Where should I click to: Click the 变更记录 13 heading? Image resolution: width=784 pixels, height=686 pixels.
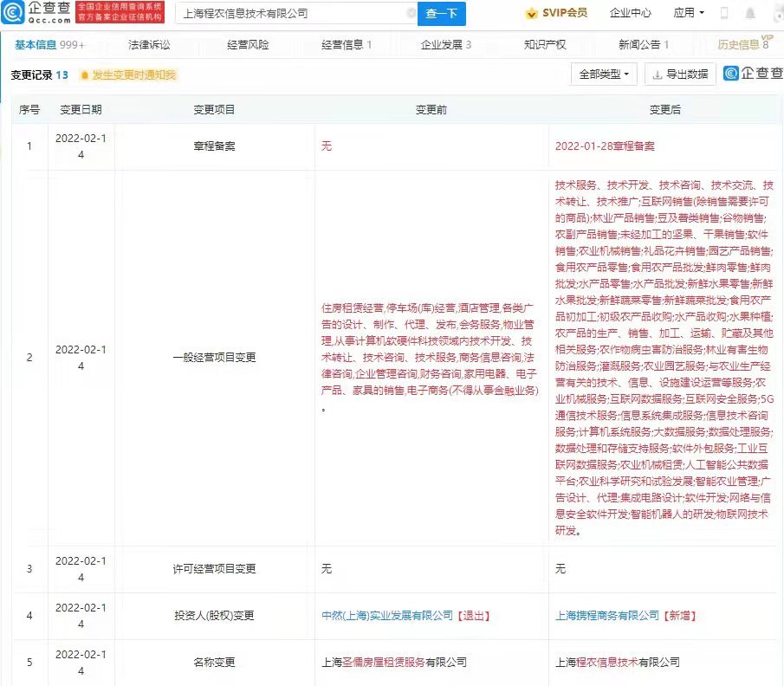[40, 75]
